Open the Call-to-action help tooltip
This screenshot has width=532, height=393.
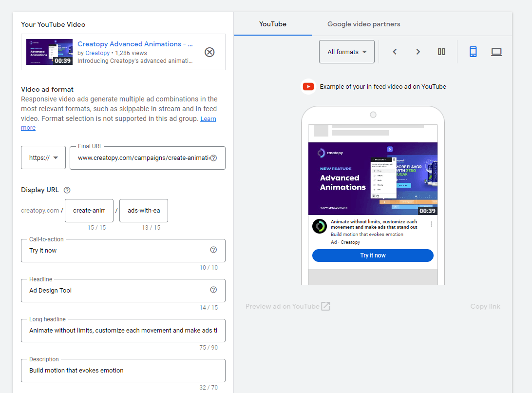(x=213, y=249)
